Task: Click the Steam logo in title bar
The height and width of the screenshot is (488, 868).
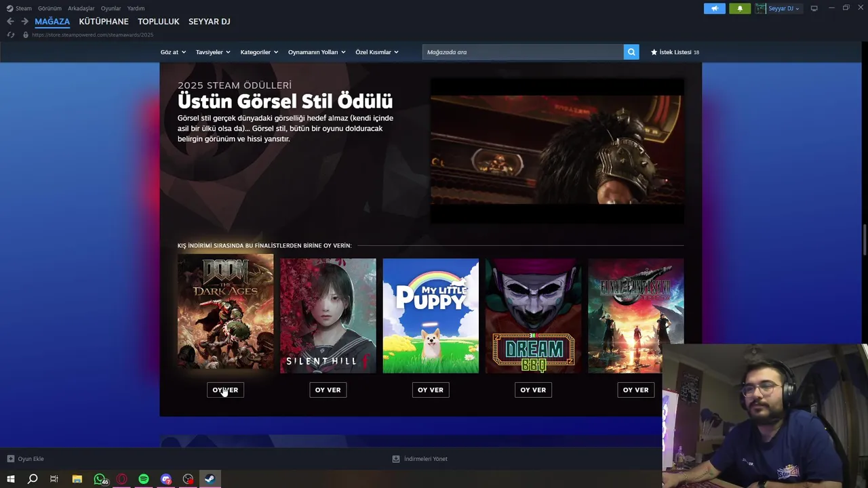Action: (x=9, y=9)
